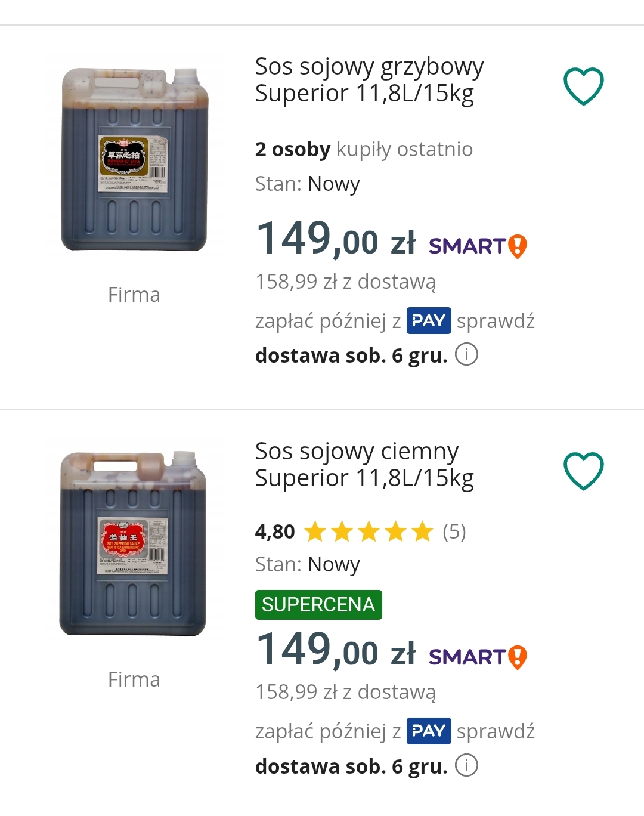The width and height of the screenshot is (644, 816).
Task: Tap the green SUPERCENA badge
Action: pyautogui.click(x=318, y=605)
